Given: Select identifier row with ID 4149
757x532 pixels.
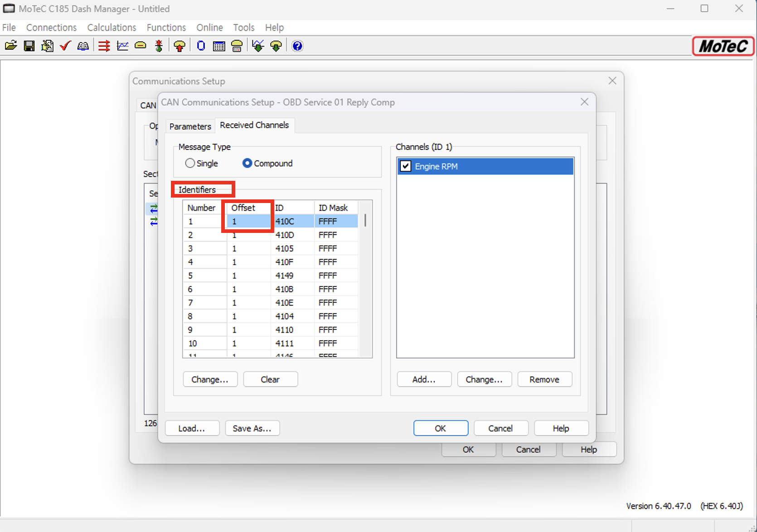Looking at the screenshot, I should (x=271, y=276).
